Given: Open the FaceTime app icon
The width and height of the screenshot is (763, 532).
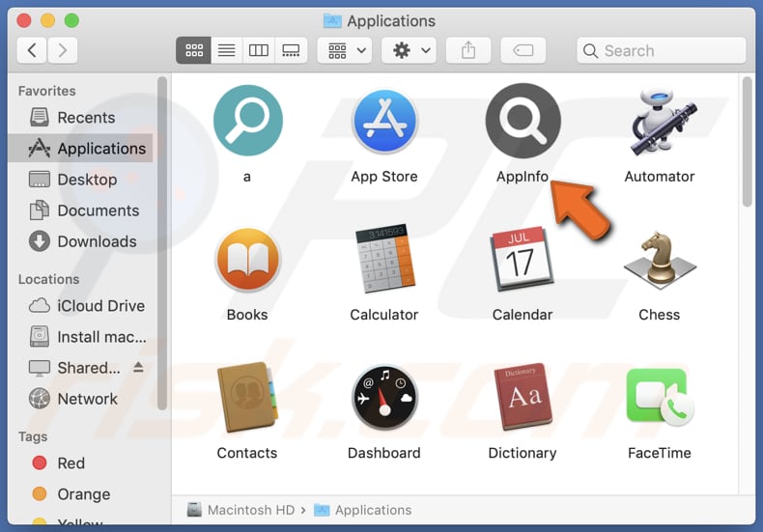Looking at the screenshot, I should coord(660,397).
